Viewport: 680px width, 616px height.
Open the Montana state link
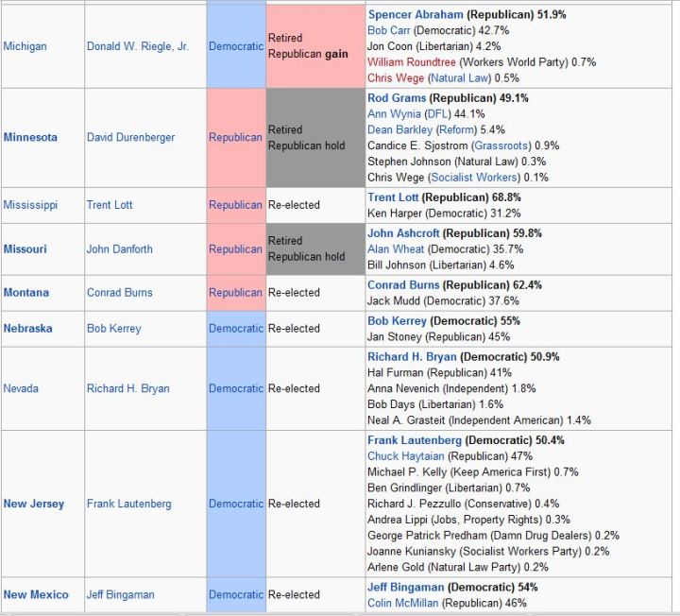tap(26, 293)
